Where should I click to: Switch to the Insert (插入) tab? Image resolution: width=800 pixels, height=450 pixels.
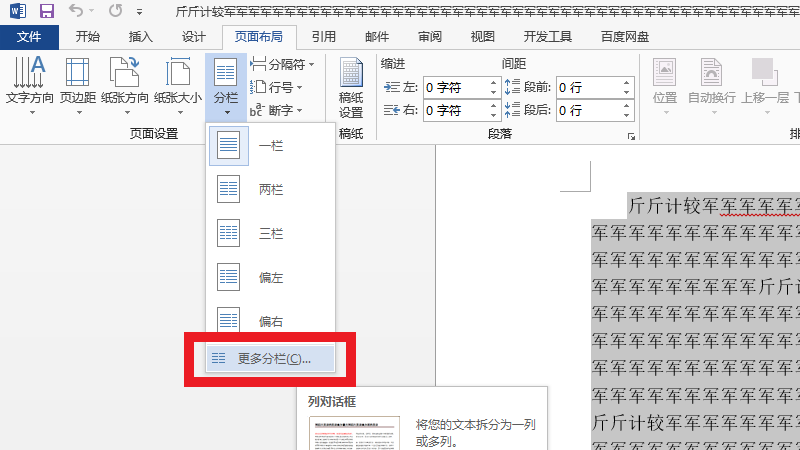click(x=141, y=37)
